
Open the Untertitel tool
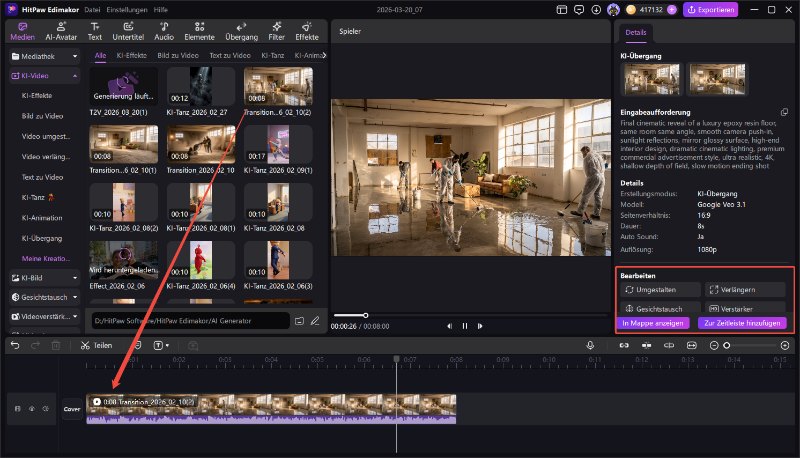click(x=128, y=32)
